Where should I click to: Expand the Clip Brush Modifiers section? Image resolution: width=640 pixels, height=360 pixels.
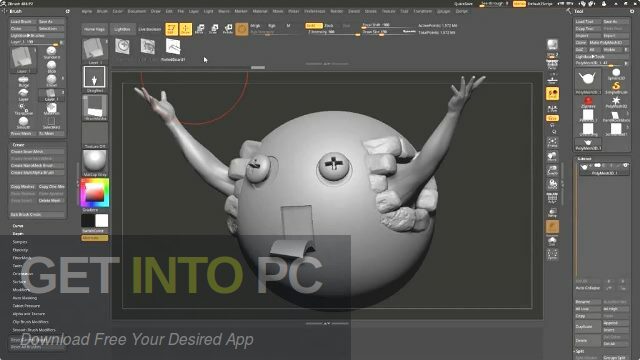31,322
